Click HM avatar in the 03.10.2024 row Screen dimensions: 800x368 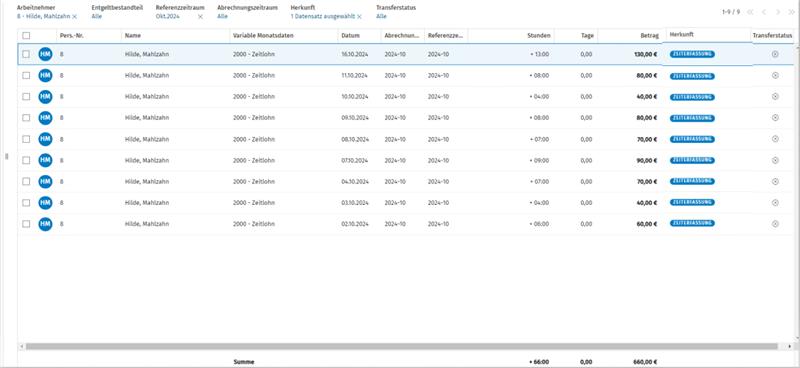(45, 203)
